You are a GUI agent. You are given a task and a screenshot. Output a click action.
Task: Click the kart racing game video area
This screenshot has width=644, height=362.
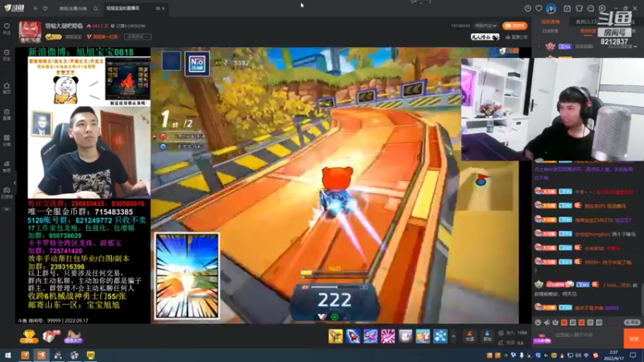(x=335, y=186)
